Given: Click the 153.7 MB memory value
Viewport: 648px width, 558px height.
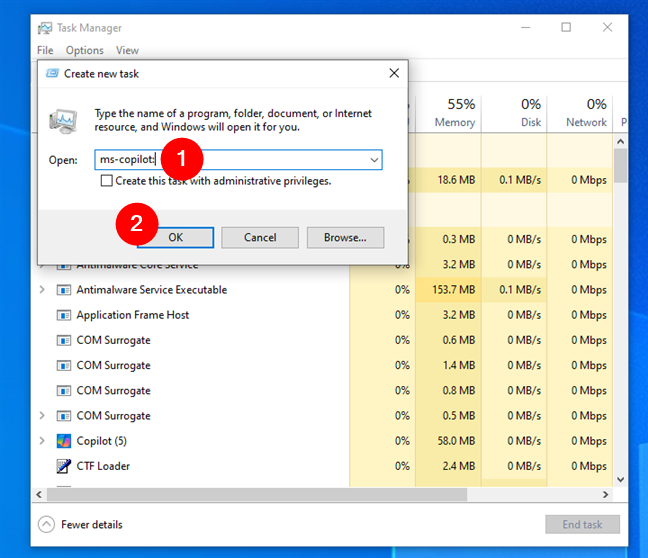Looking at the screenshot, I should (x=454, y=290).
